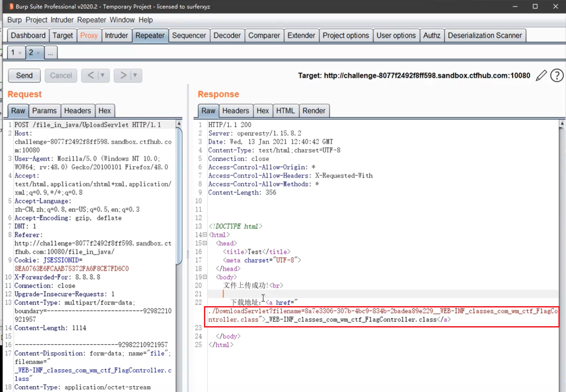Go forward to next request in history
The width and height of the screenshot is (566, 392).
[x=123, y=75]
